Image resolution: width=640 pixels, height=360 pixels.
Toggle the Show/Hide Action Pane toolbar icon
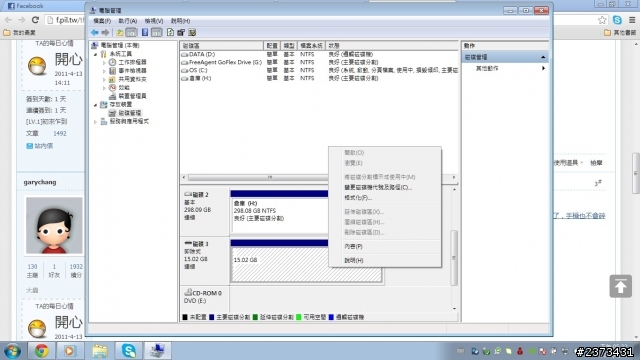tap(157, 32)
